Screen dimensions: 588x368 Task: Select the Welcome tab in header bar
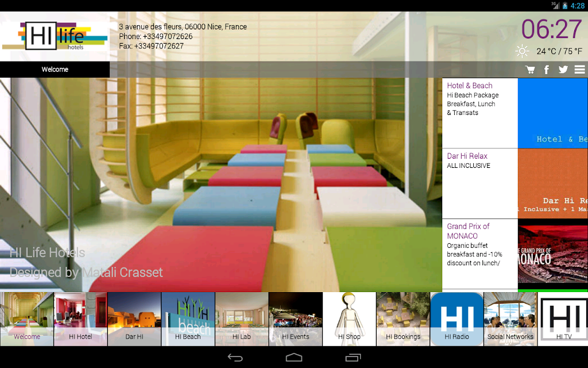55,70
